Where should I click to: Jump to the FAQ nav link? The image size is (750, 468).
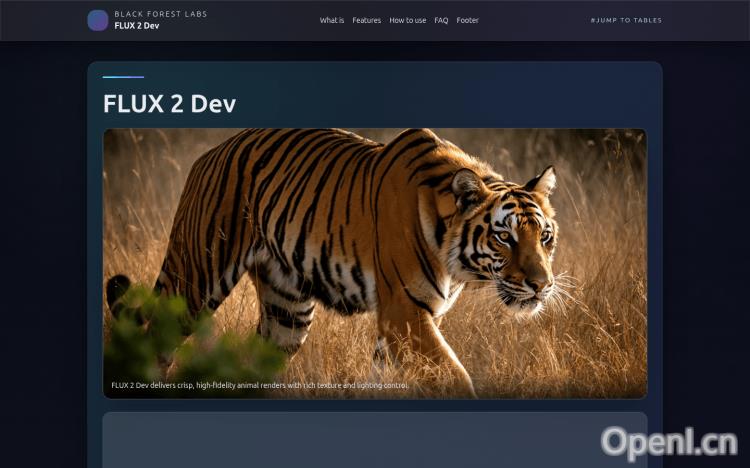[x=441, y=20]
